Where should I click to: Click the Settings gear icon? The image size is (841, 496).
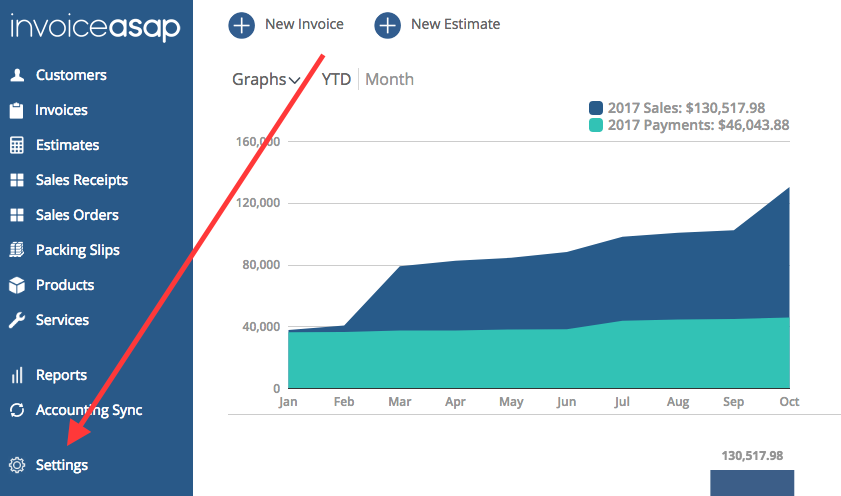coord(16,465)
